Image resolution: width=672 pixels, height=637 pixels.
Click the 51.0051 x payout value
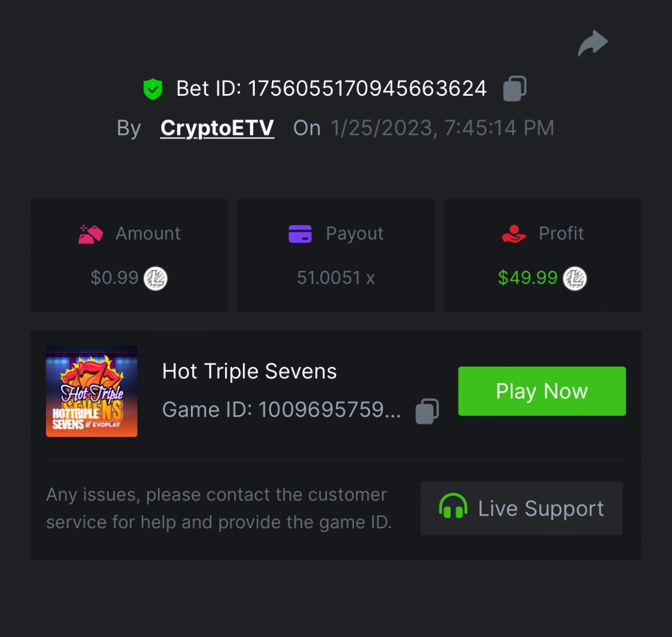335,278
